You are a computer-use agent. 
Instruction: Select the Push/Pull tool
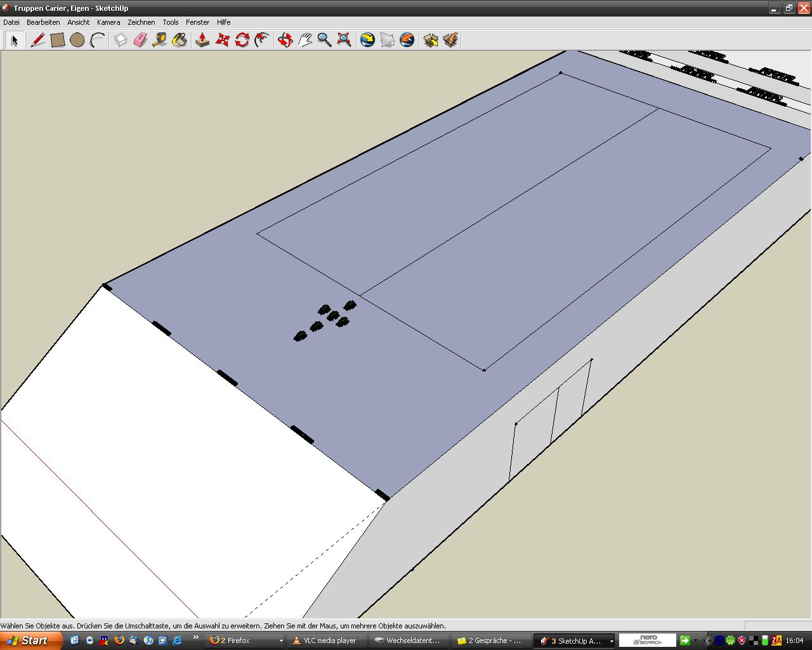202,40
